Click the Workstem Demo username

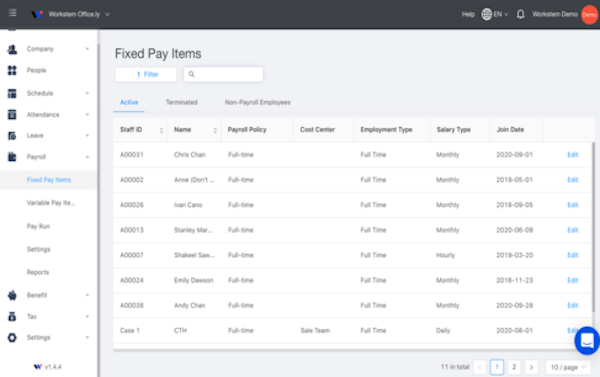(x=555, y=14)
